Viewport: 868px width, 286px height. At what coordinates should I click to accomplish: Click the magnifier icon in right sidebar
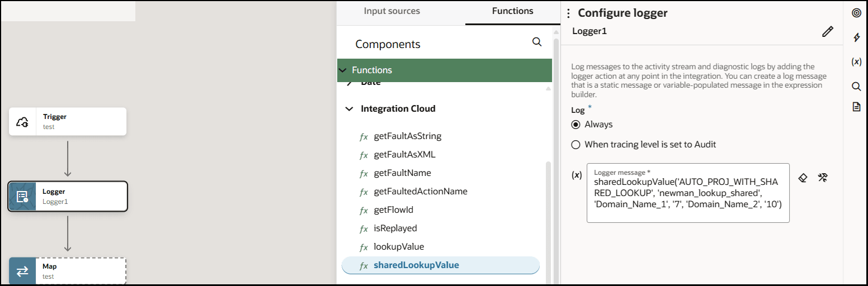click(856, 86)
